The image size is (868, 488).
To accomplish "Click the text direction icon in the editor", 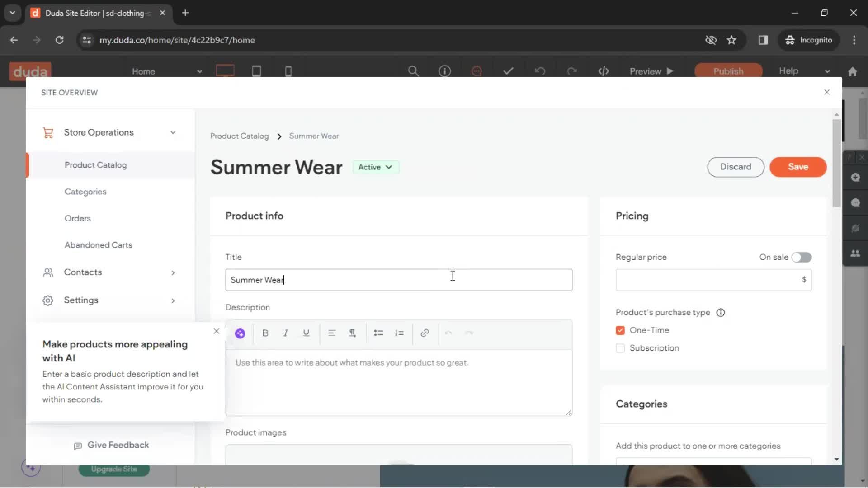I will point(352,333).
